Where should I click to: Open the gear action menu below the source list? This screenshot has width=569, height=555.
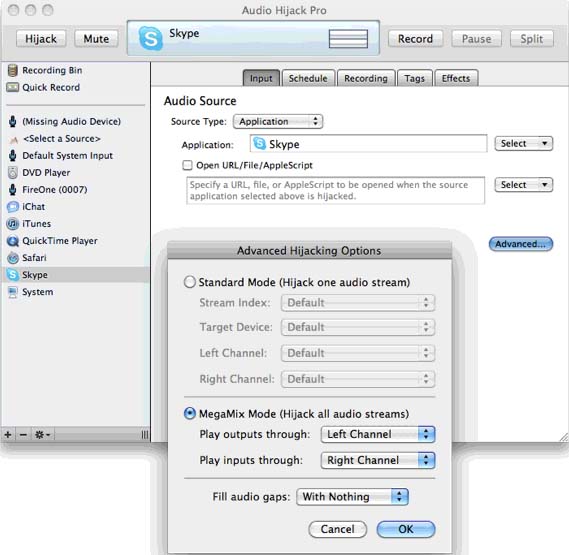click(x=42, y=434)
